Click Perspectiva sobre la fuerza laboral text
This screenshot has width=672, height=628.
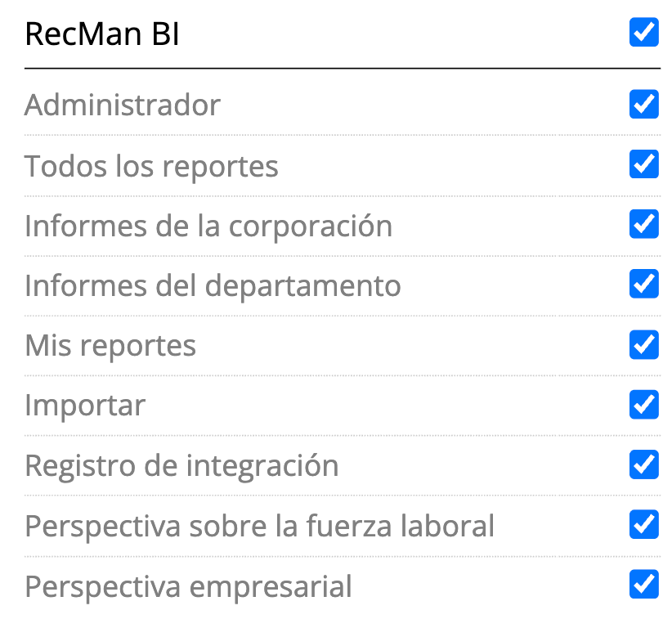point(259,525)
